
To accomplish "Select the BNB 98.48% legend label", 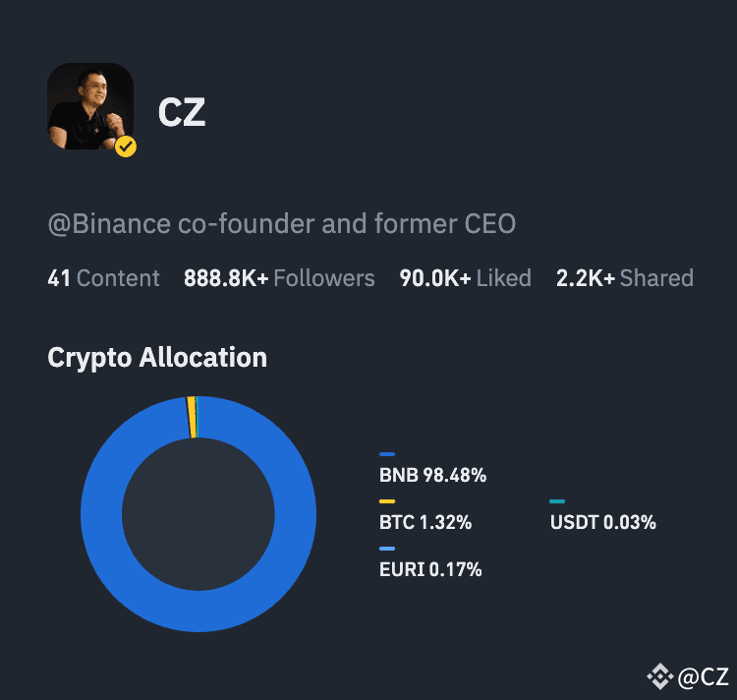I will coord(433,475).
